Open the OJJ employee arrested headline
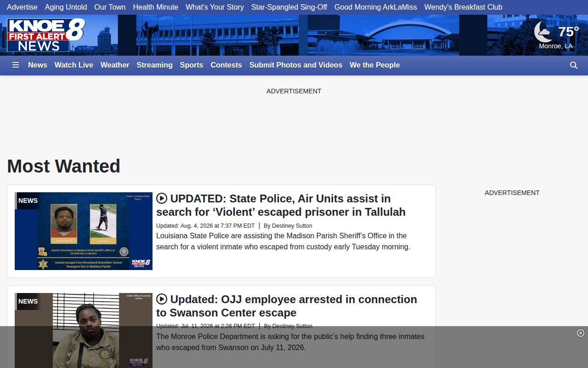 pyautogui.click(x=287, y=306)
